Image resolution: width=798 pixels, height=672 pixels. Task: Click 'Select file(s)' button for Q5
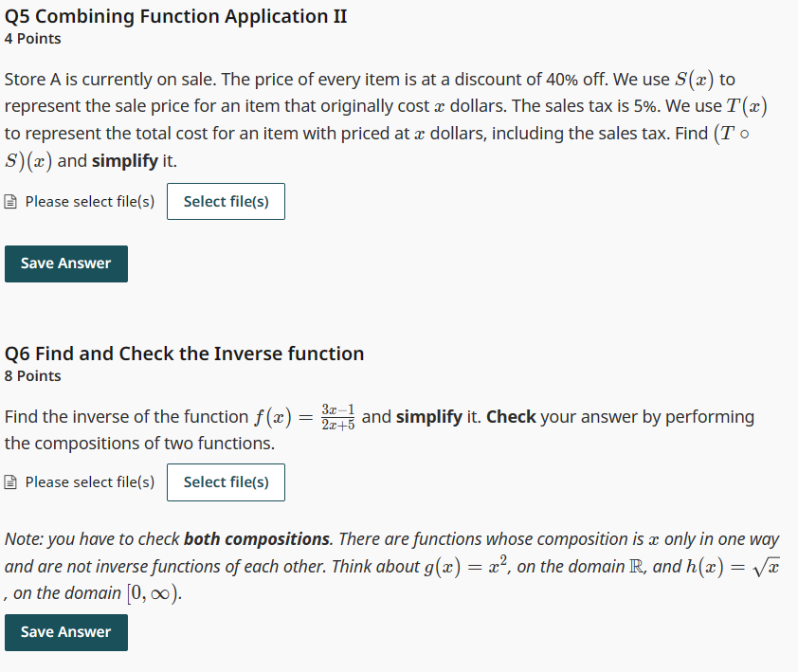pyautogui.click(x=226, y=201)
